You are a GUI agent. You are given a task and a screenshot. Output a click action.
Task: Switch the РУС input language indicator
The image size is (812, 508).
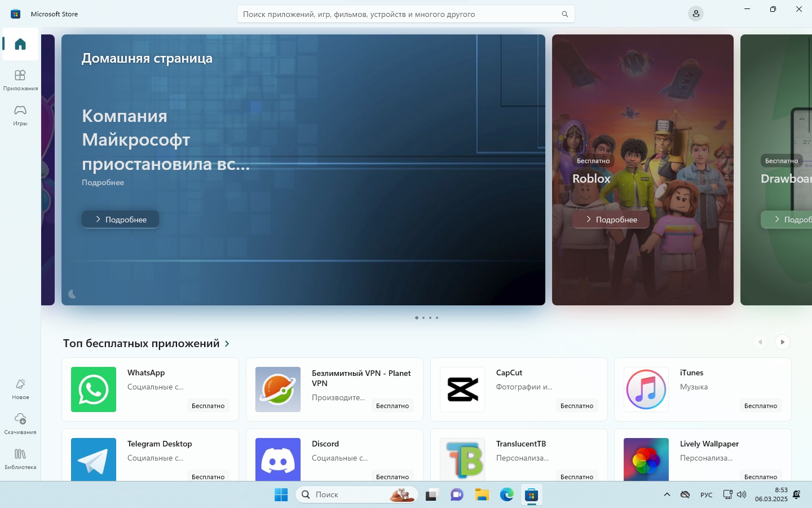tap(706, 495)
